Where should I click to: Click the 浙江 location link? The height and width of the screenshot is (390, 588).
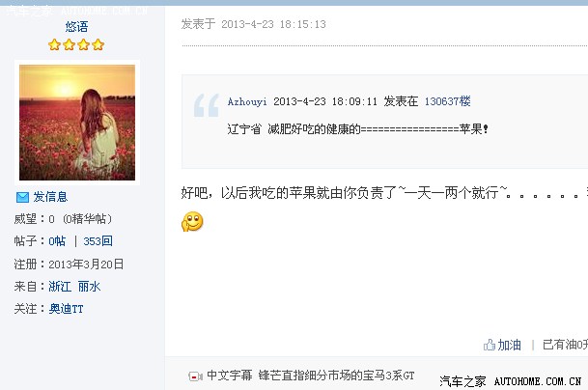(60, 287)
